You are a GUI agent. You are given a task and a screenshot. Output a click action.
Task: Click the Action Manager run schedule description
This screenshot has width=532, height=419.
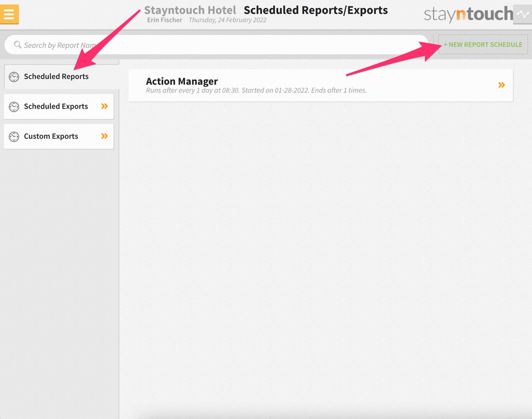coord(256,91)
